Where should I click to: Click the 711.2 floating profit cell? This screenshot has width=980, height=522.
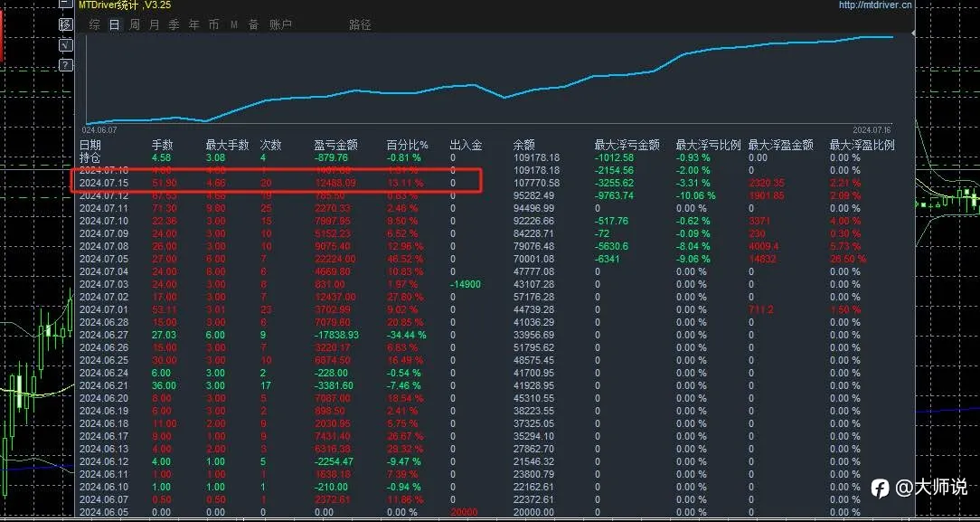coord(760,309)
